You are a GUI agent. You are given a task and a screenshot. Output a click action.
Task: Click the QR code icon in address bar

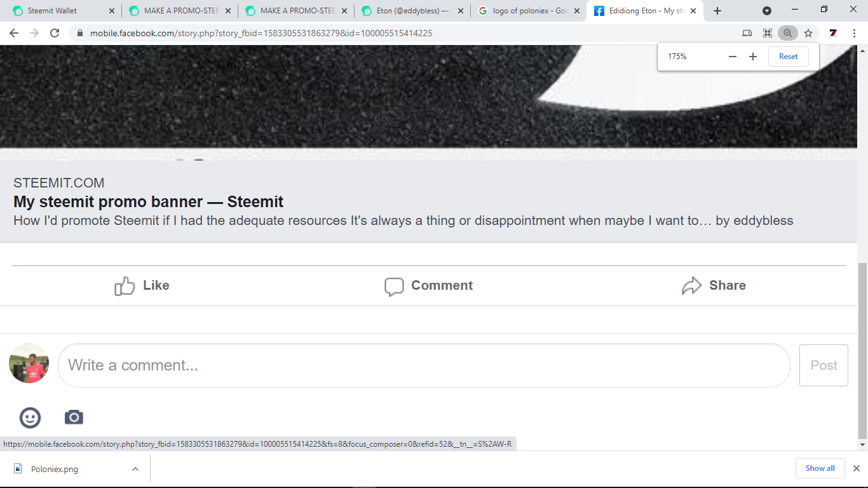[768, 33]
